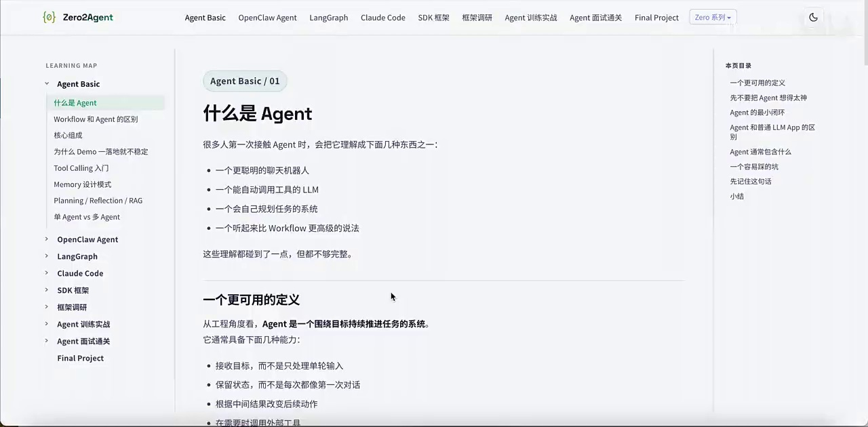Click the LEARNING MAP sidebar label
The image size is (868, 427).
(x=71, y=66)
